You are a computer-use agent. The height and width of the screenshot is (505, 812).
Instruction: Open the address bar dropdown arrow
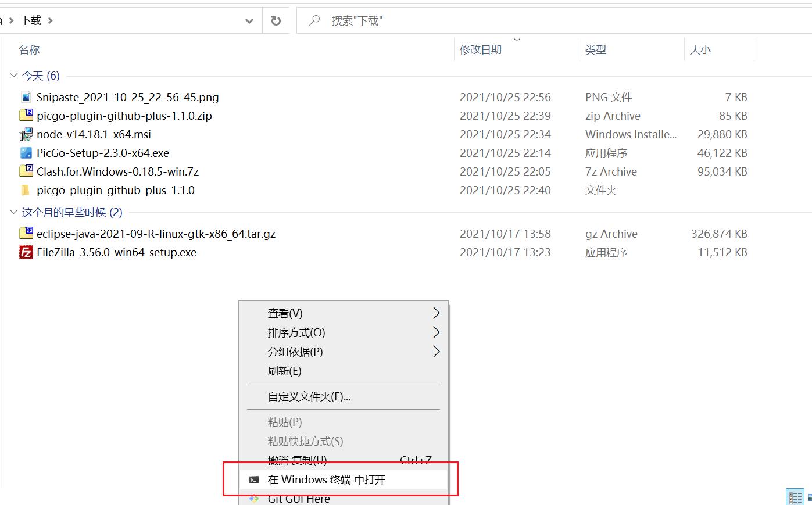click(249, 20)
